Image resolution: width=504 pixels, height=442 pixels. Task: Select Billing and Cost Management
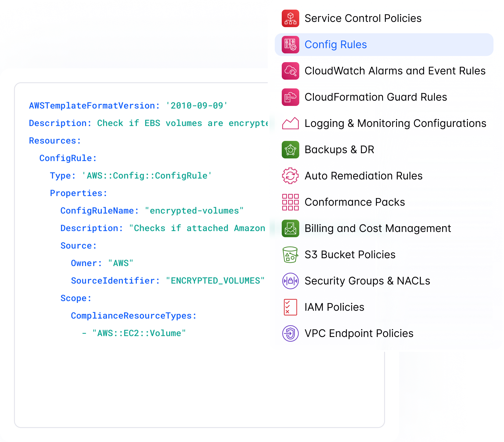[x=384, y=228]
